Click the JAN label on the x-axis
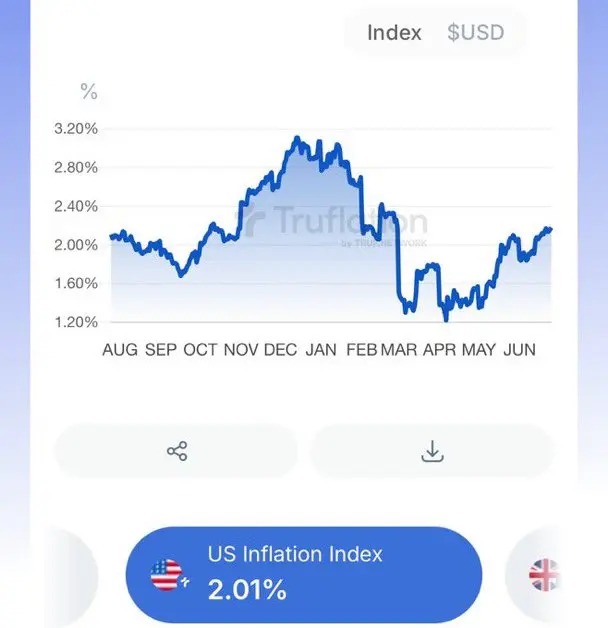This screenshot has height=628, width=608. click(x=321, y=350)
